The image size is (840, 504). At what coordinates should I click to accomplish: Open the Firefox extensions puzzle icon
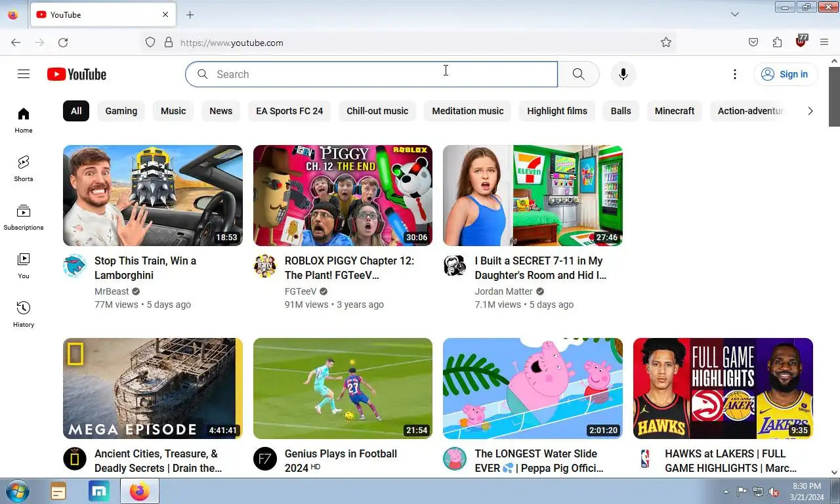(777, 43)
